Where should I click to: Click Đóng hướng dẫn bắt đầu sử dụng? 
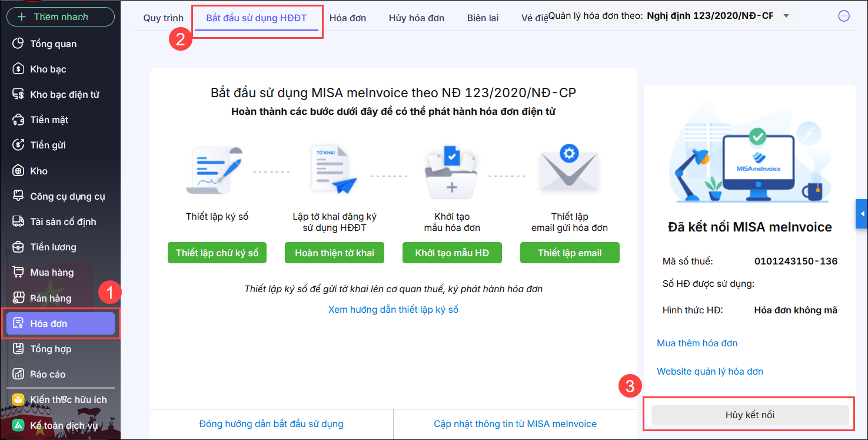tap(271, 424)
